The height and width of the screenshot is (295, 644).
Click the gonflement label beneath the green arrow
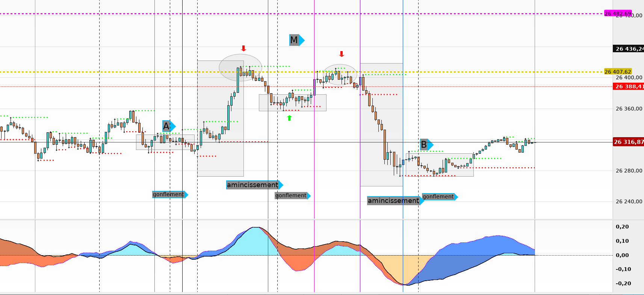tap(293, 195)
